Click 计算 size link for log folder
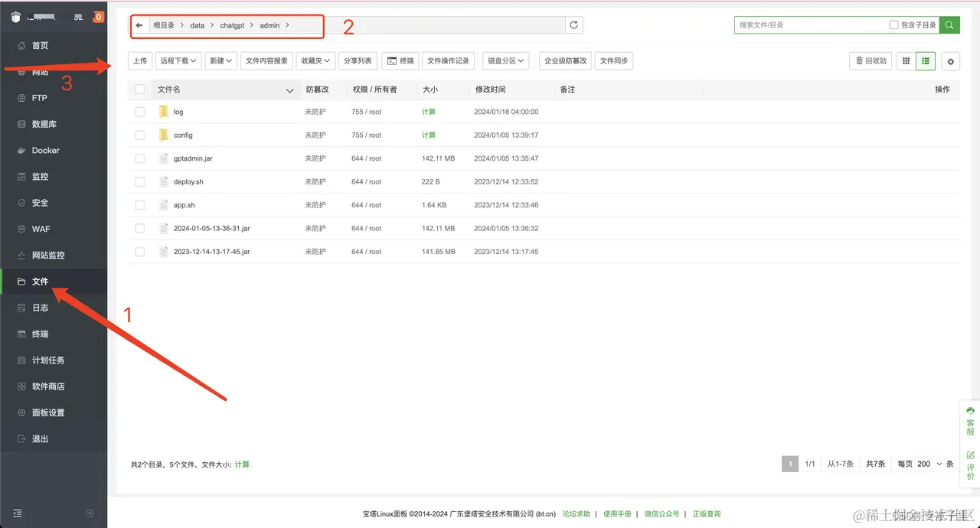This screenshot has width=980, height=528. point(429,112)
